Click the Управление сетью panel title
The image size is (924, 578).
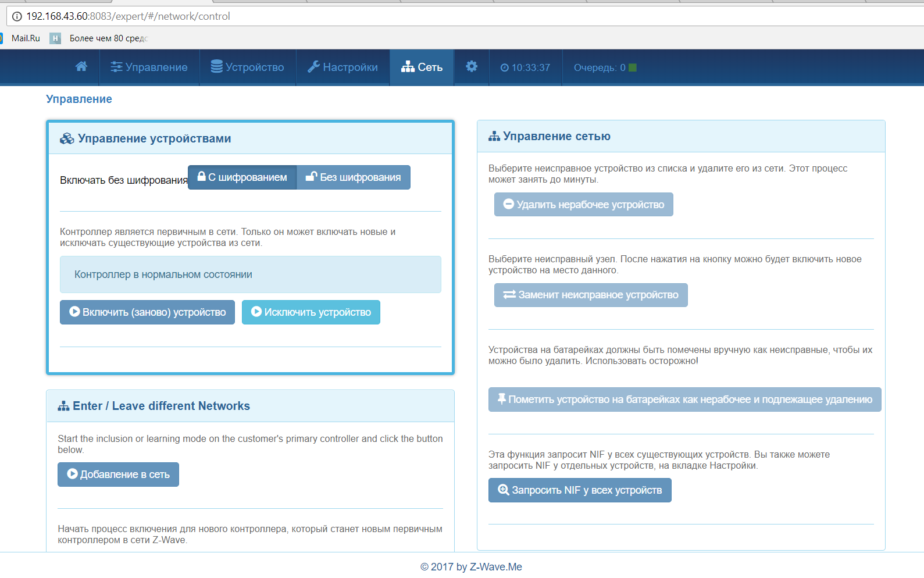[556, 136]
